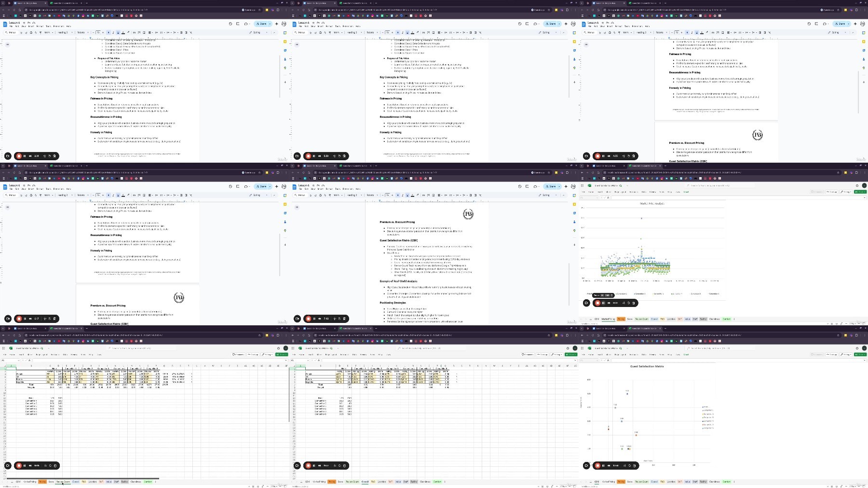This screenshot has width=868, height=488.
Task: Open version history in Positioning Strategies doc window
Action: click(520, 186)
